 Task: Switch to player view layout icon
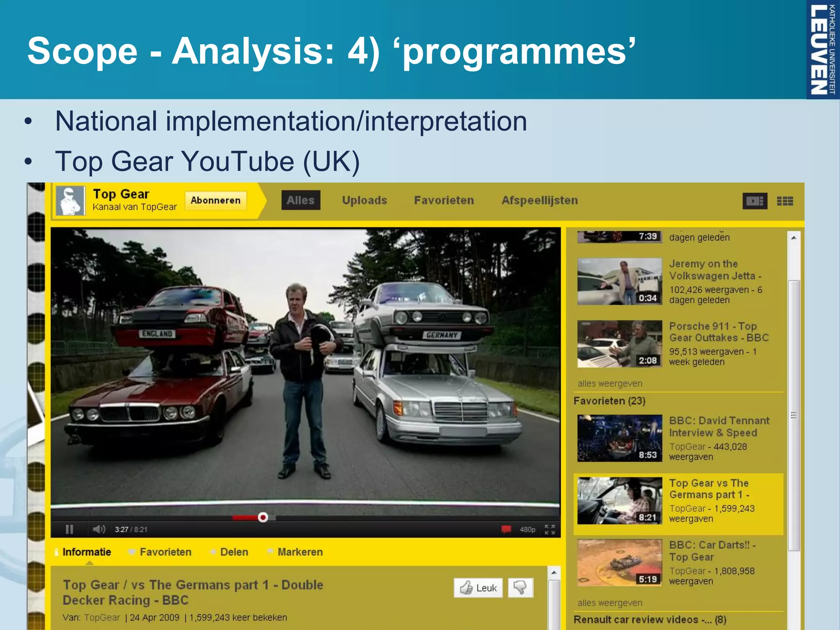pos(755,201)
